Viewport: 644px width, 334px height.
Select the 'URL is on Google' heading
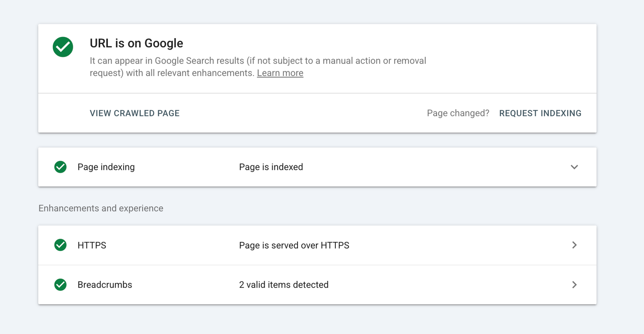click(136, 43)
